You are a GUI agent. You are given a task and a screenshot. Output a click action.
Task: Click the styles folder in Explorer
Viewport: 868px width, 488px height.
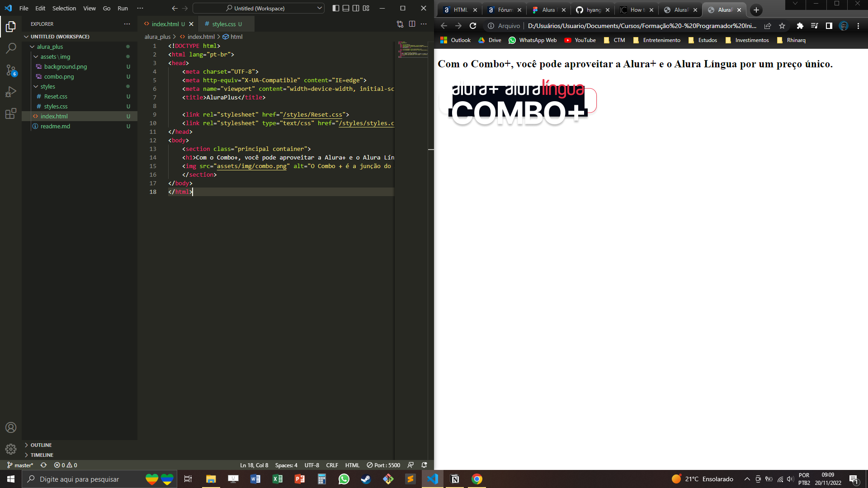click(48, 86)
